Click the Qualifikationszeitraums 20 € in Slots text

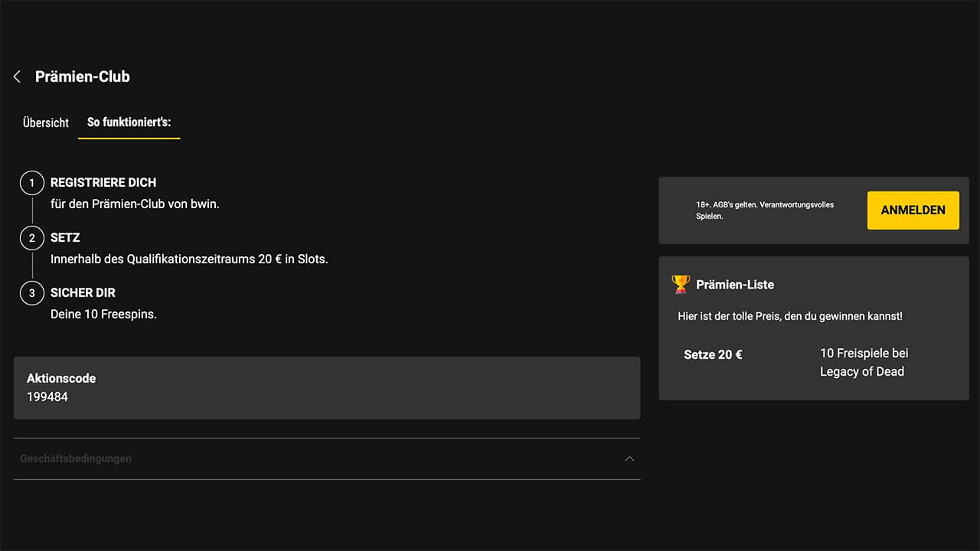coord(189,259)
